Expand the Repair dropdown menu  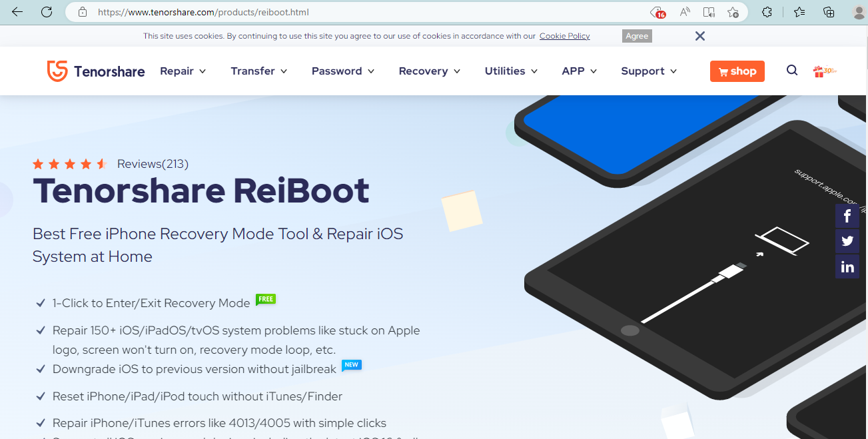pyautogui.click(x=183, y=71)
